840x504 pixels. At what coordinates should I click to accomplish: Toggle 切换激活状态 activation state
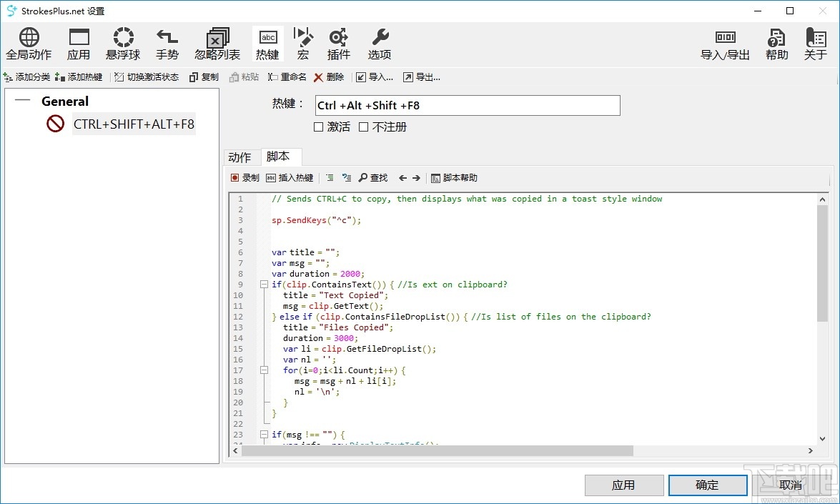[x=145, y=77]
